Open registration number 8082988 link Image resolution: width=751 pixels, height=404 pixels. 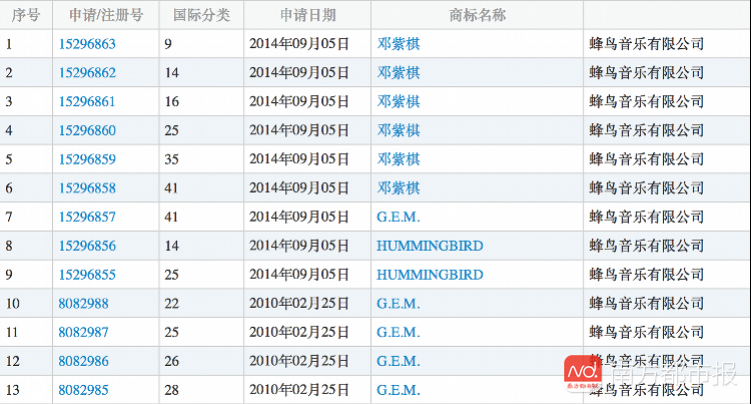(83, 303)
